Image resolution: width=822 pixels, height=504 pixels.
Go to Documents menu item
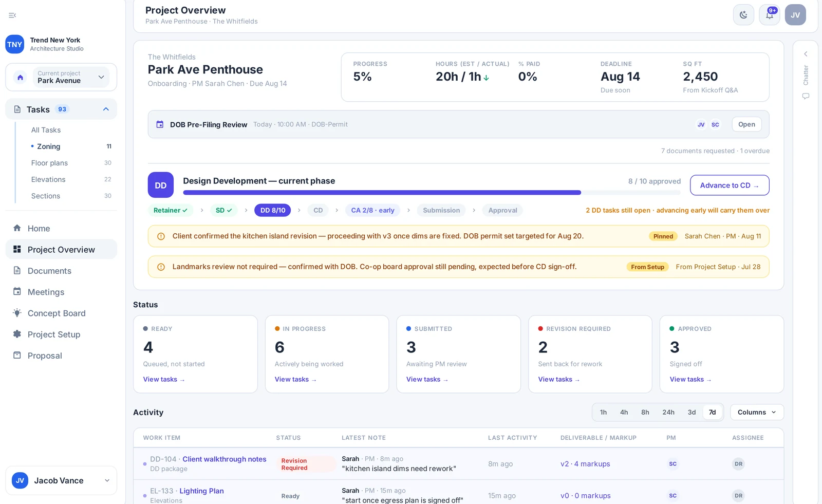point(61,271)
